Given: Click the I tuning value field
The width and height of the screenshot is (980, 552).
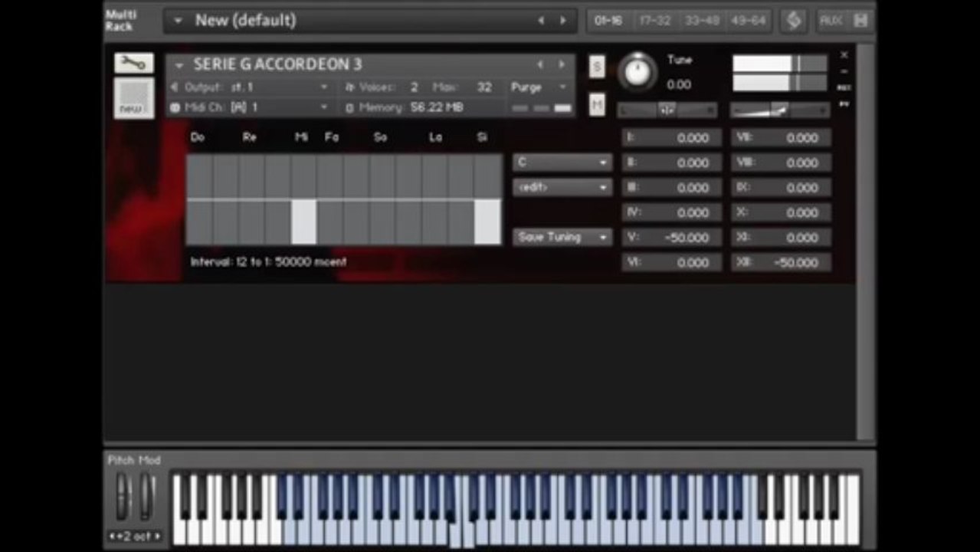Looking at the screenshot, I should coord(671,138).
